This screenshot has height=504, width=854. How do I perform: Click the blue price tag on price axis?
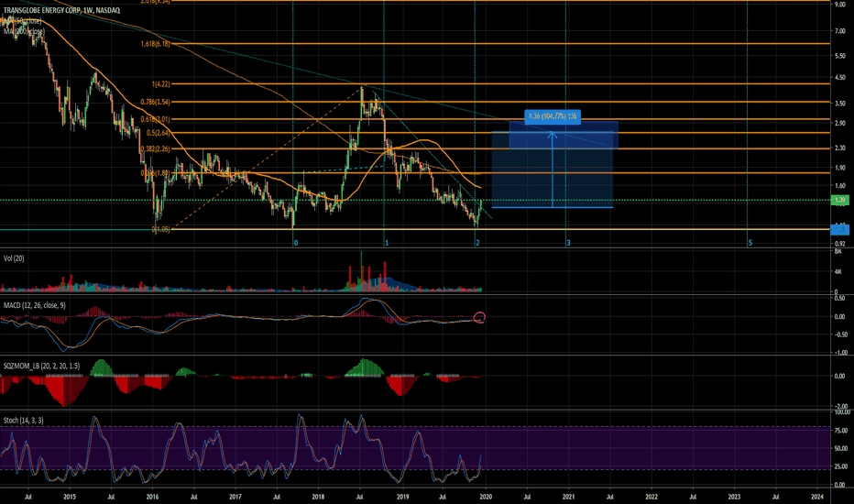(840, 230)
